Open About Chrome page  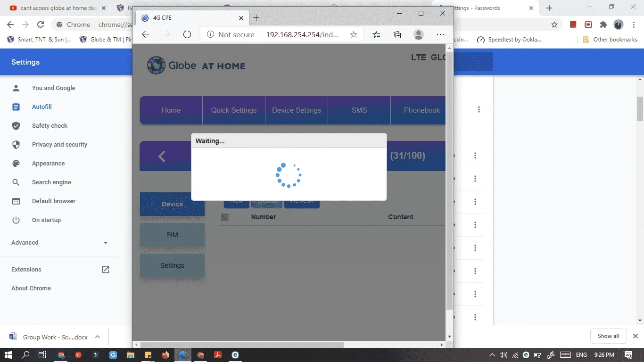point(31,288)
